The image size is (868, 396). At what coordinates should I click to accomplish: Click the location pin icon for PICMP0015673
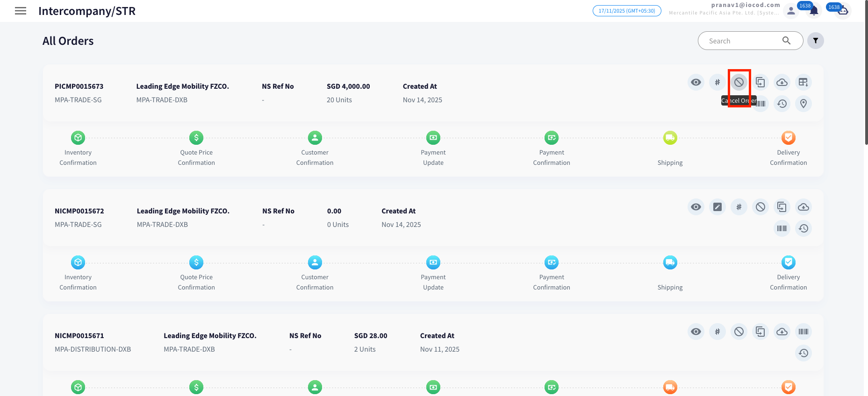point(803,104)
